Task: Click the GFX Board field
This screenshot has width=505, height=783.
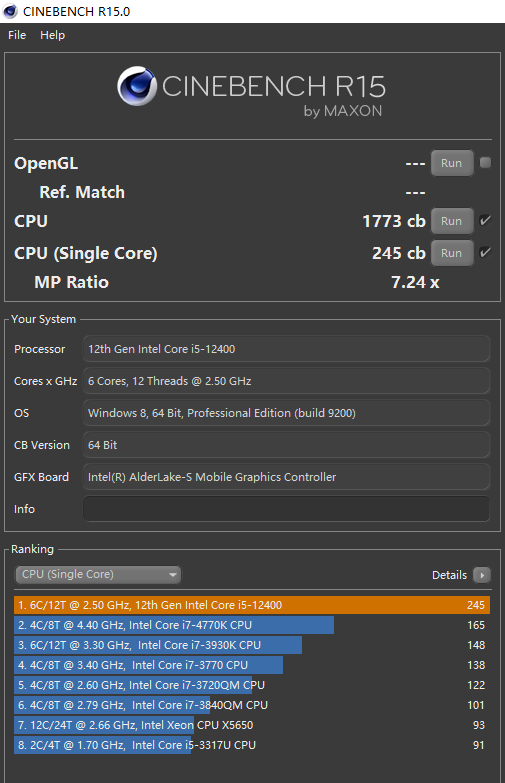Action: click(286, 477)
